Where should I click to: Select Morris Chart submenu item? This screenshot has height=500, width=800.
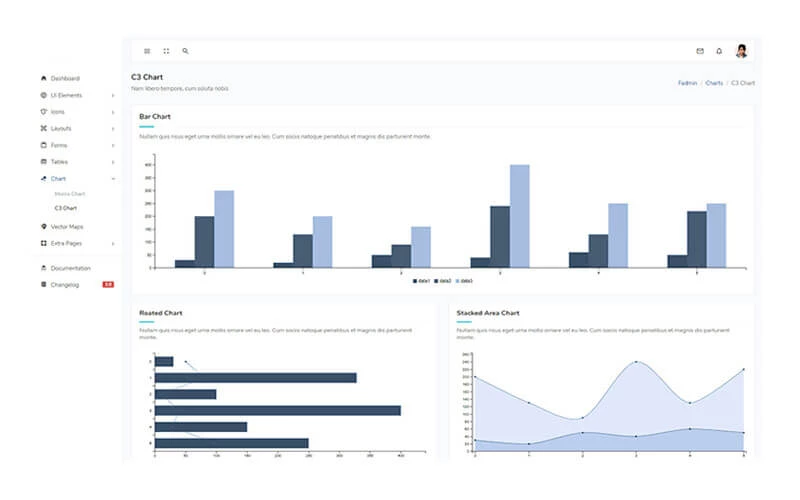pos(70,193)
